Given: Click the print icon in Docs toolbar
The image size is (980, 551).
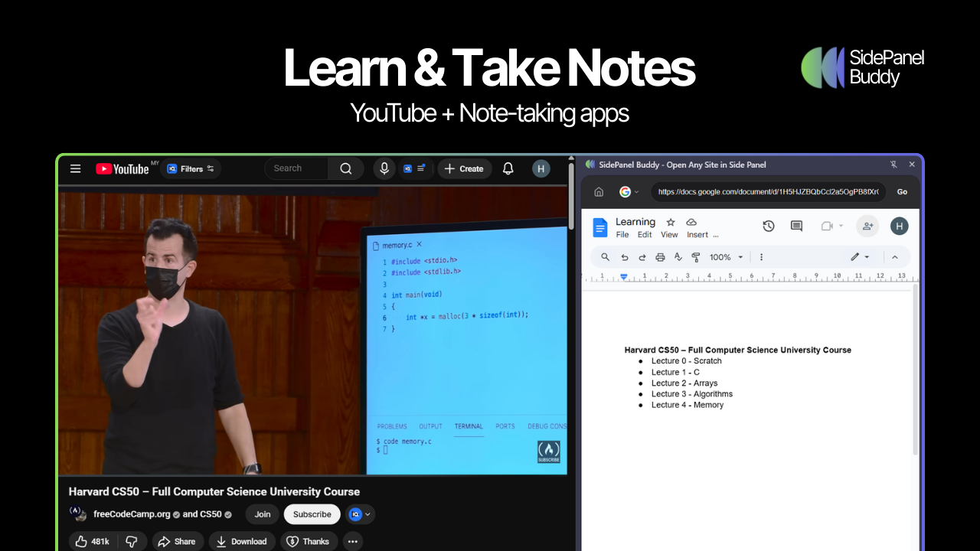Looking at the screenshot, I should tap(660, 257).
